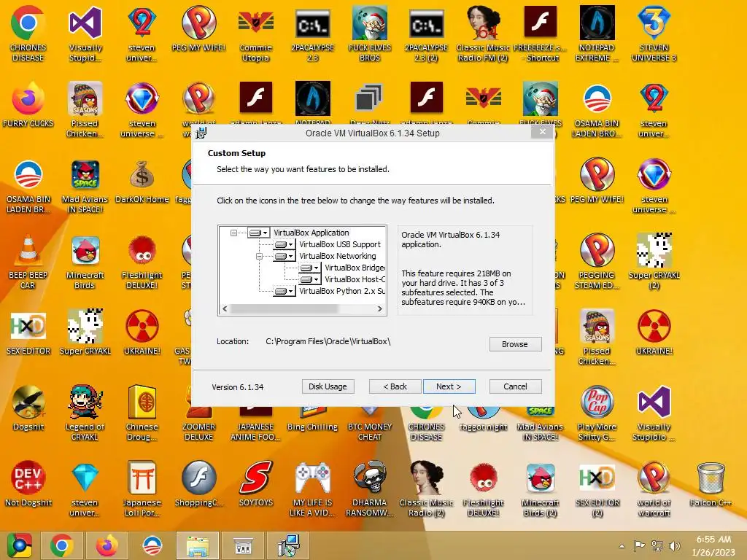Select the VirtualBox Networking row
Screen dimensions: 747x560
pos(337,256)
